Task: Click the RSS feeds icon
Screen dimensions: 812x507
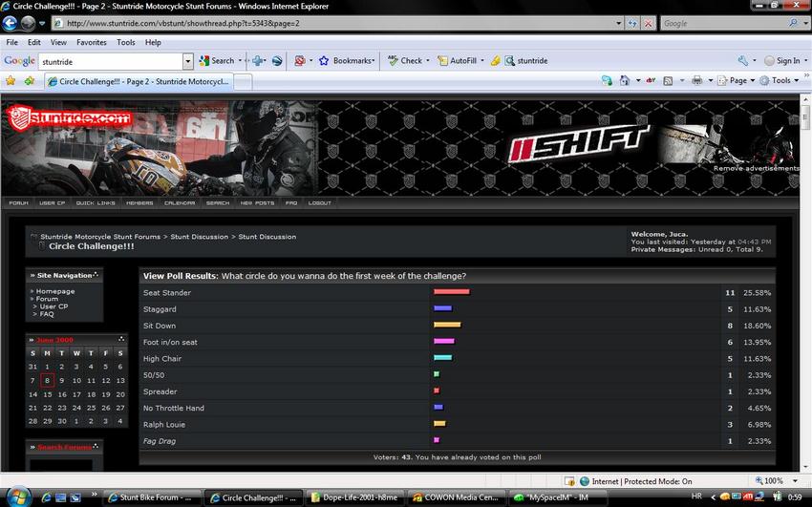Action: pos(668,81)
